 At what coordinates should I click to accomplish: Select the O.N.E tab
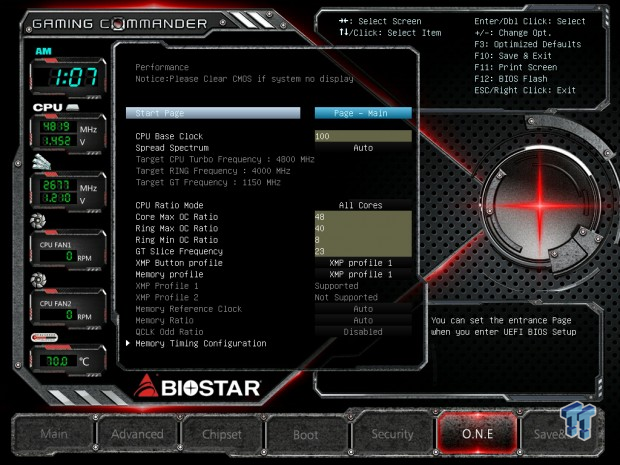pos(477,434)
